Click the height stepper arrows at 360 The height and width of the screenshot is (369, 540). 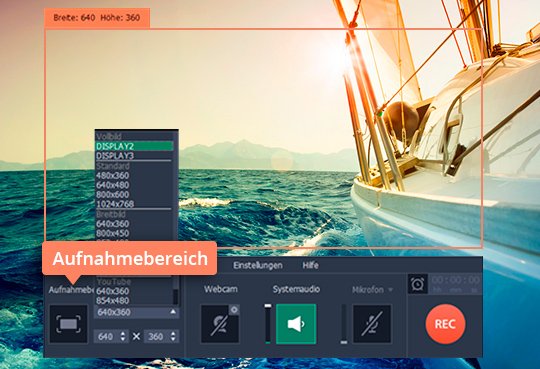173,336
